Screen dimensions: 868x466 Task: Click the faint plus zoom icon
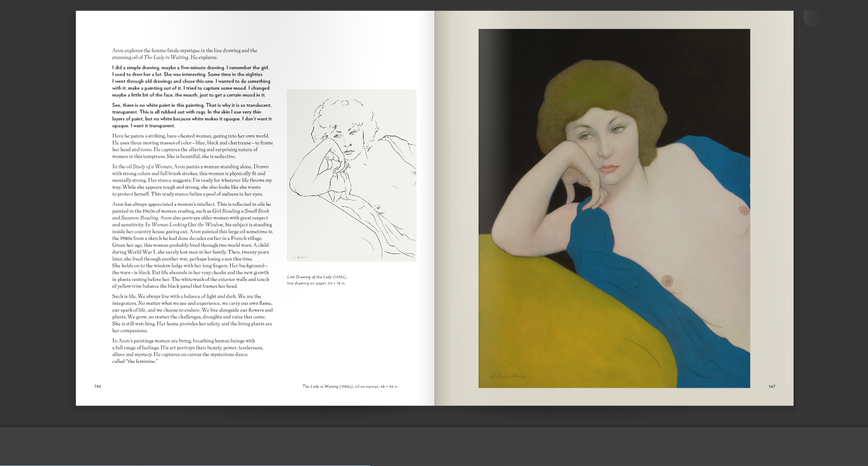tap(811, 19)
